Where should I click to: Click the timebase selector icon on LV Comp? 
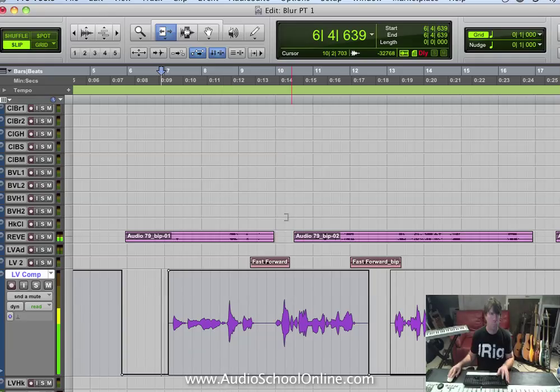[x=10, y=316]
